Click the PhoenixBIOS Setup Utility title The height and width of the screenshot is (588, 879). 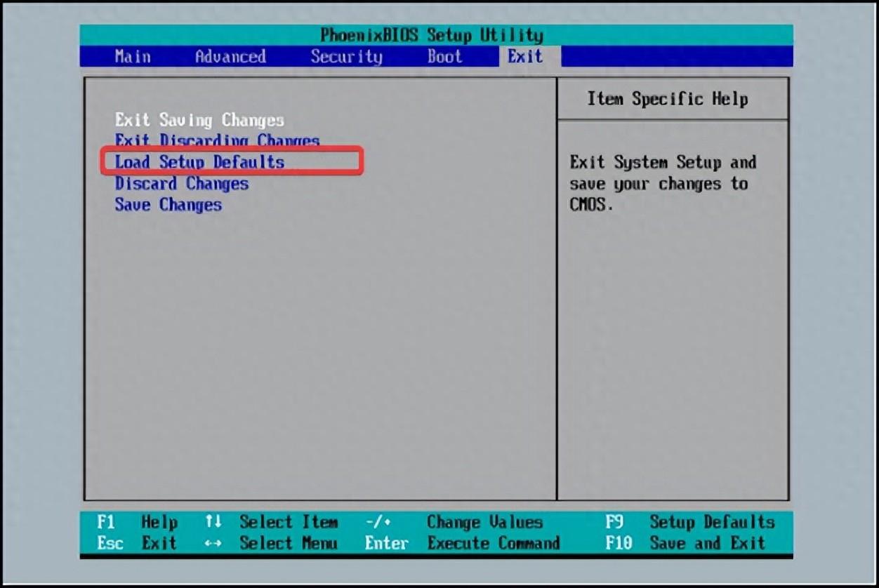pos(431,35)
